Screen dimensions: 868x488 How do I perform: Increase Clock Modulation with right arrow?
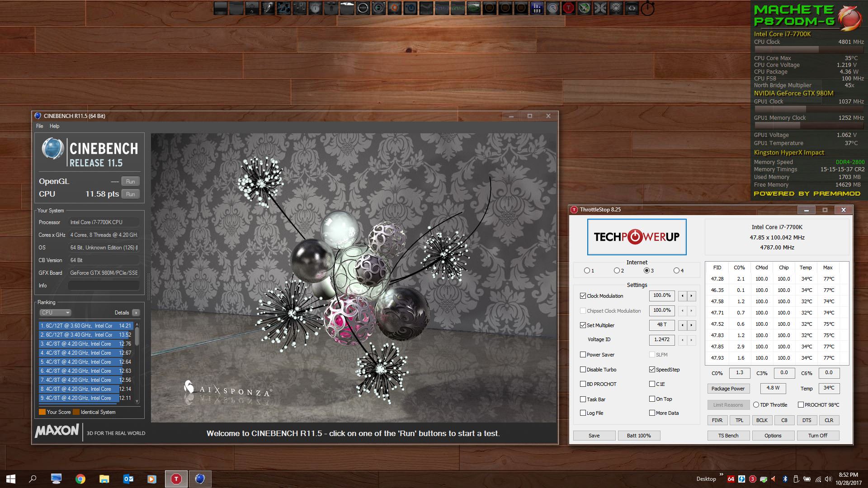(691, 296)
